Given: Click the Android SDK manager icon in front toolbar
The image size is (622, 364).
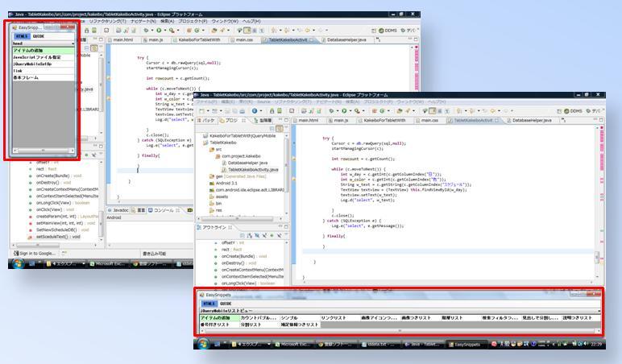Looking at the screenshot, I should pos(272,111).
